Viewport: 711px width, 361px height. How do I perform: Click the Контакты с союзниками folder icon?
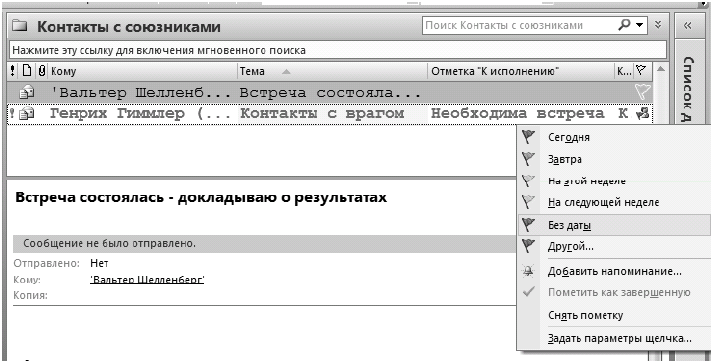tap(20, 26)
